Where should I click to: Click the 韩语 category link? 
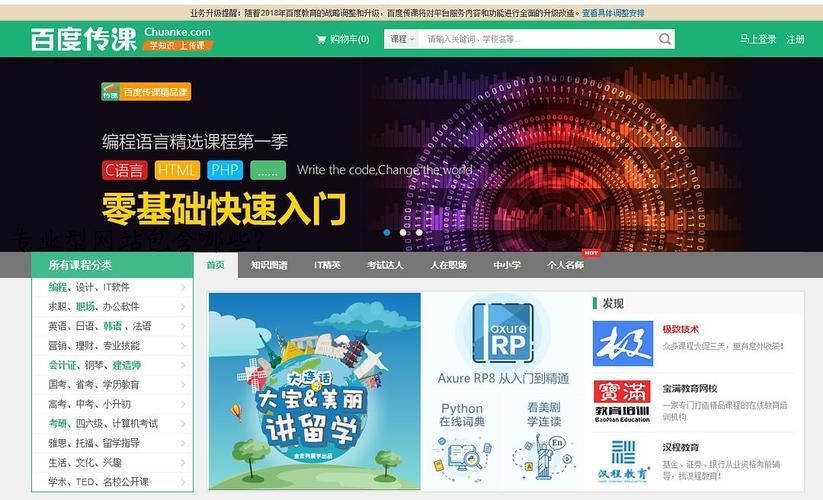(113, 326)
